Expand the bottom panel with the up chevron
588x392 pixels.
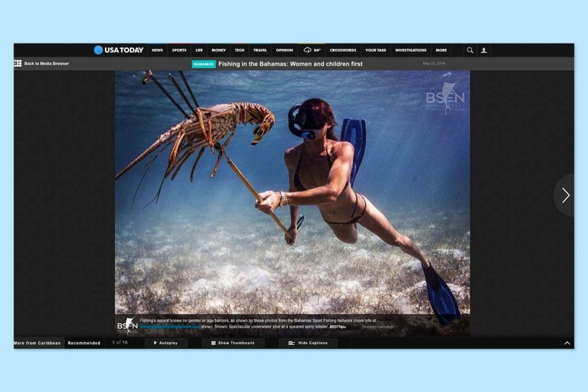[x=567, y=343]
